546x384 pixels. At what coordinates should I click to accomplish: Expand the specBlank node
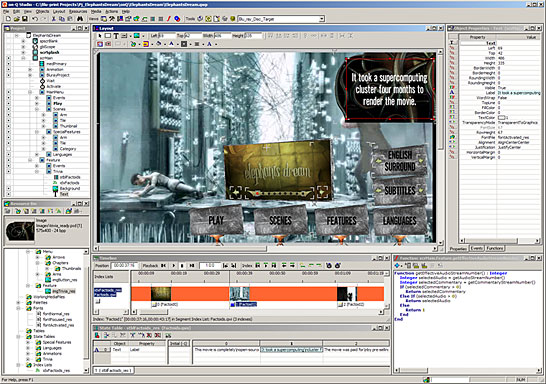pos(23,41)
